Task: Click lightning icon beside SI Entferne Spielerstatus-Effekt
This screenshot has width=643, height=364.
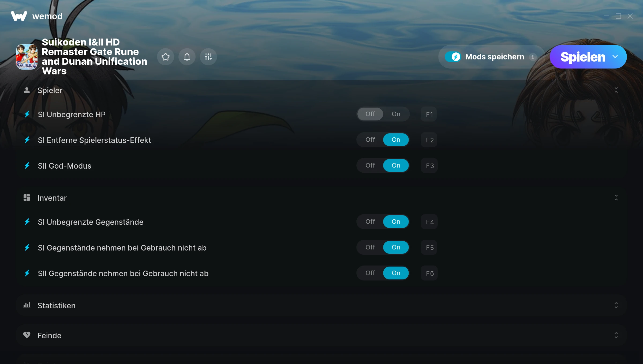Action: tap(27, 140)
